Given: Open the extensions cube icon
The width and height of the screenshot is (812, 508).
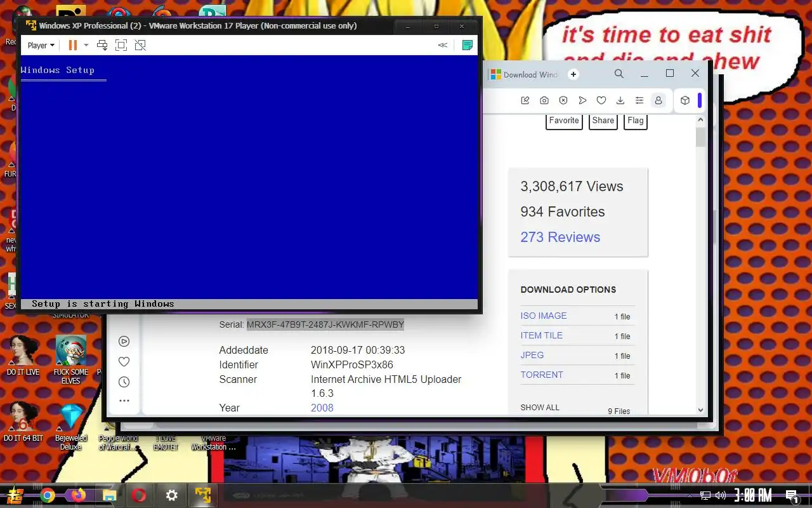Looking at the screenshot, I should [x=685, y=100].
